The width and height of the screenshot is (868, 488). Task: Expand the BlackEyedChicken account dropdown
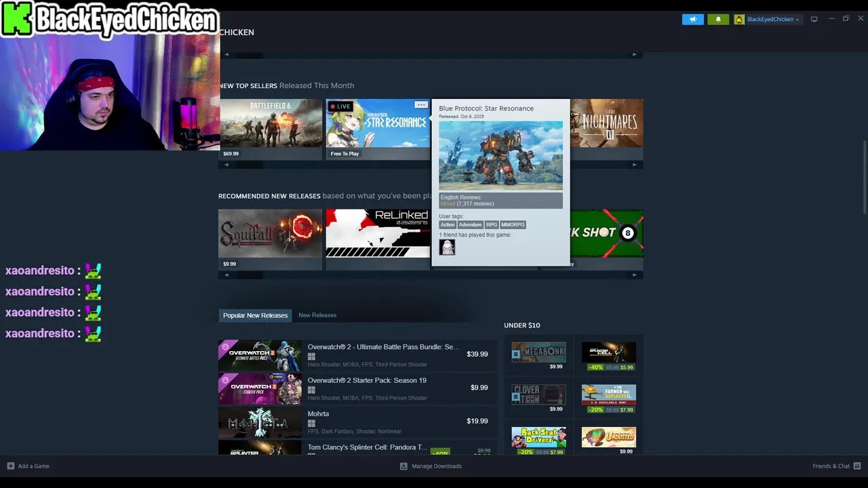tap(772, 20)
